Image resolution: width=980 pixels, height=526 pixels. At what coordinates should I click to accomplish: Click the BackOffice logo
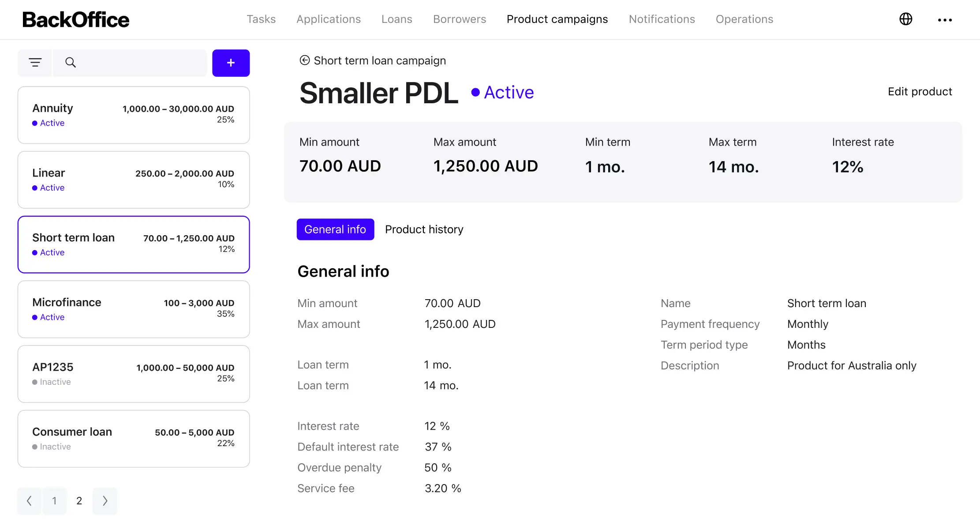click(x=76, y=19)
